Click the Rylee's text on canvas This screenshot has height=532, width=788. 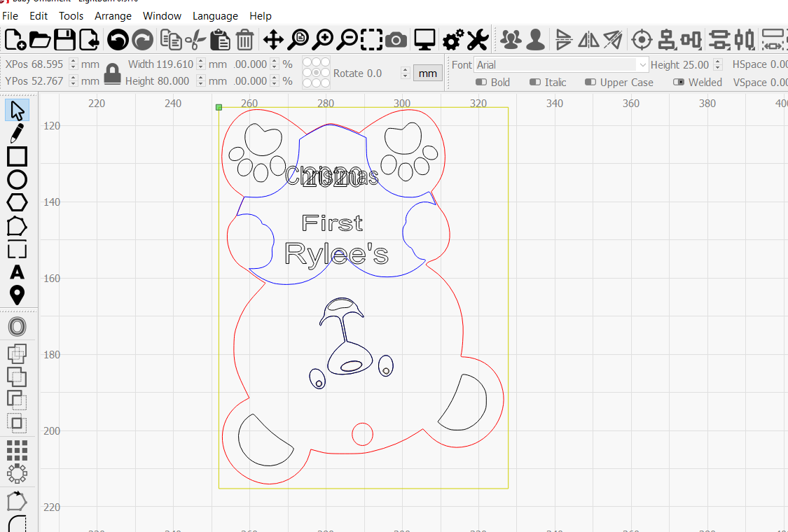tap(336, 253)
